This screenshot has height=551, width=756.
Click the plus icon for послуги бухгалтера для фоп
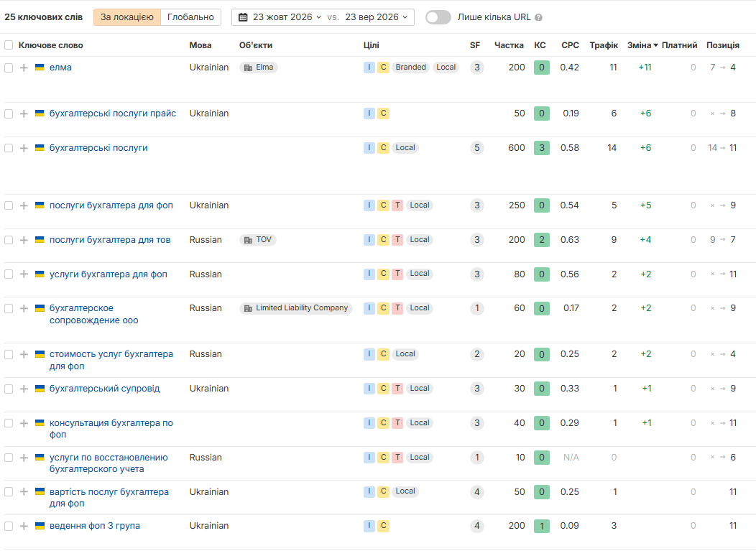[x=24, y=206]
